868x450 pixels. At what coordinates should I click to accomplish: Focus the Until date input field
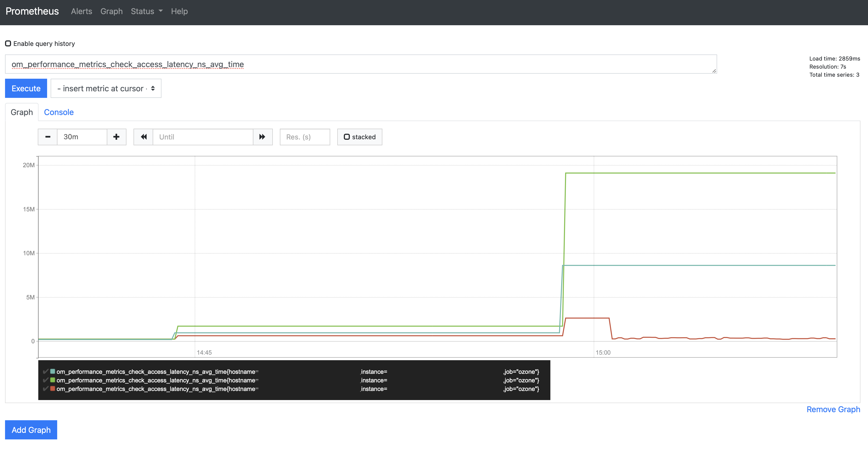[203, 137]
